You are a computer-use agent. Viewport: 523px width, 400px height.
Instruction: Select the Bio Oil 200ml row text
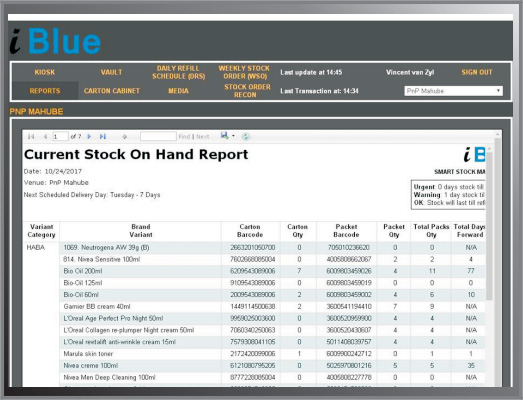click(x=83, y=271)
